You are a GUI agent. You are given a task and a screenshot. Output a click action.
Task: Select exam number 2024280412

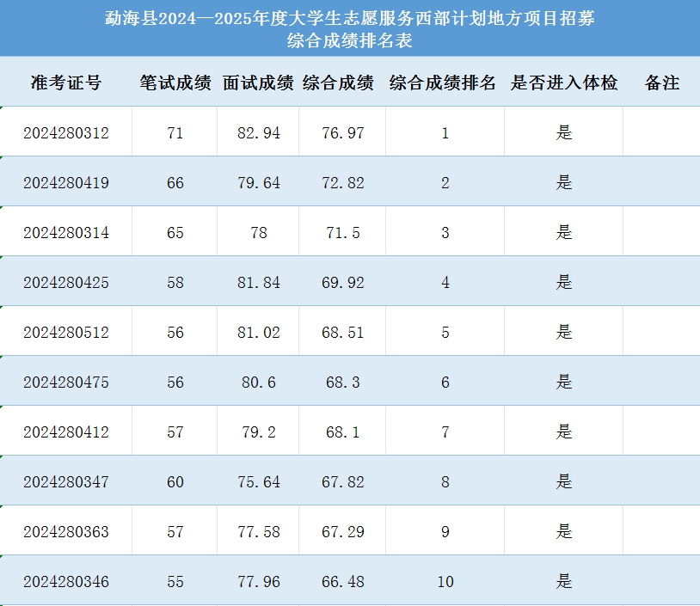coord(66,432)
